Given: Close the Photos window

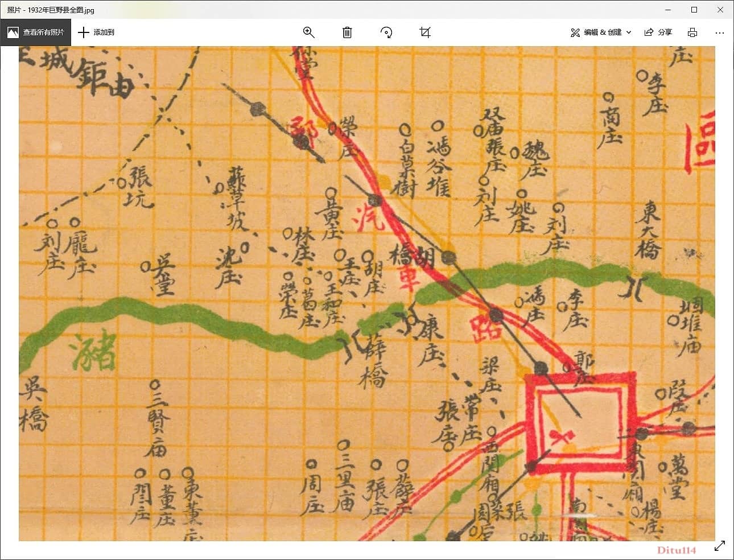Looking at the screenshot, I should point(720,10).
